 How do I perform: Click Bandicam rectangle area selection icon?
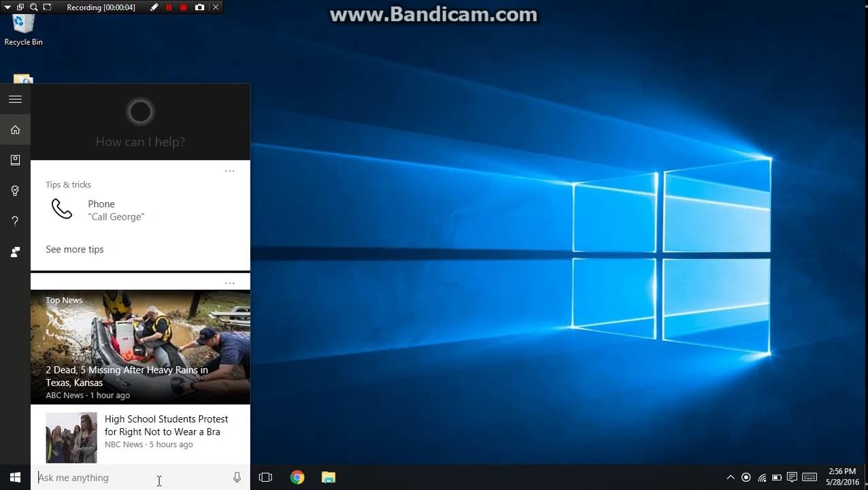(x=47, y=7)
